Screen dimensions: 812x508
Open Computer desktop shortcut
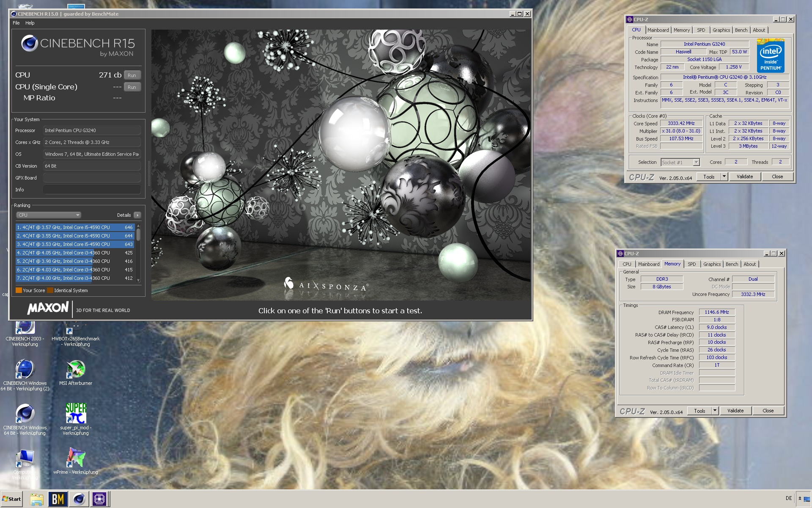[25, 464]
